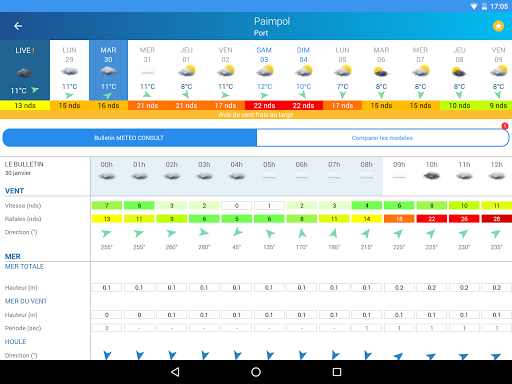Expand the MER DU VENT section
This screenshot has height=384, width=512.
tap(26, 301)
